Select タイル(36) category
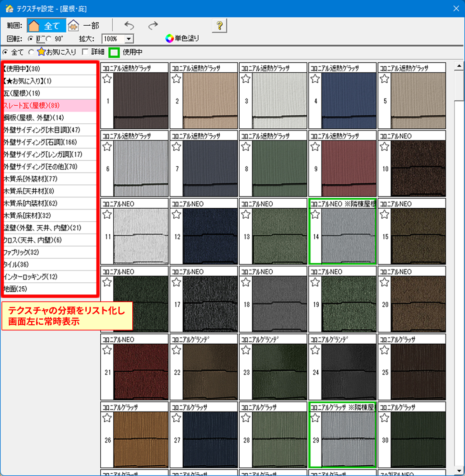This screenshot has height=476, width=465. coord(50,264)
